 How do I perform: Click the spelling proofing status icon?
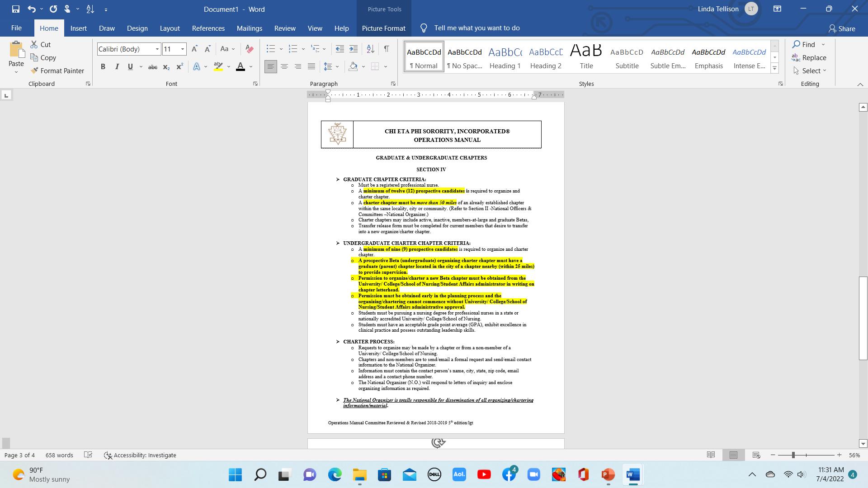coord(89,455)
